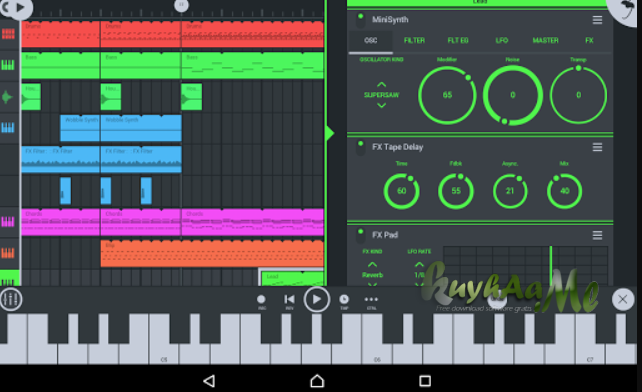Click the Time knob showing 60
This screenshot has height=392, width=642.
pos(401,191)
